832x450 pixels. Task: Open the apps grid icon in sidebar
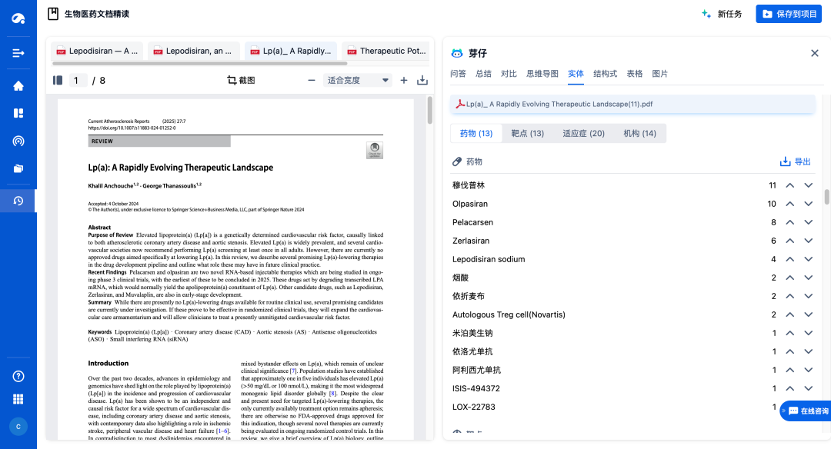click(x=18, y=400)
